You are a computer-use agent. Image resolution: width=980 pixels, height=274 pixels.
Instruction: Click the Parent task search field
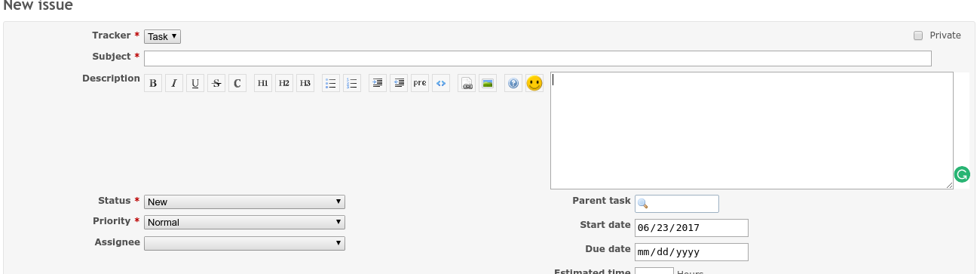pyautogui.click(x=677, y=204)
